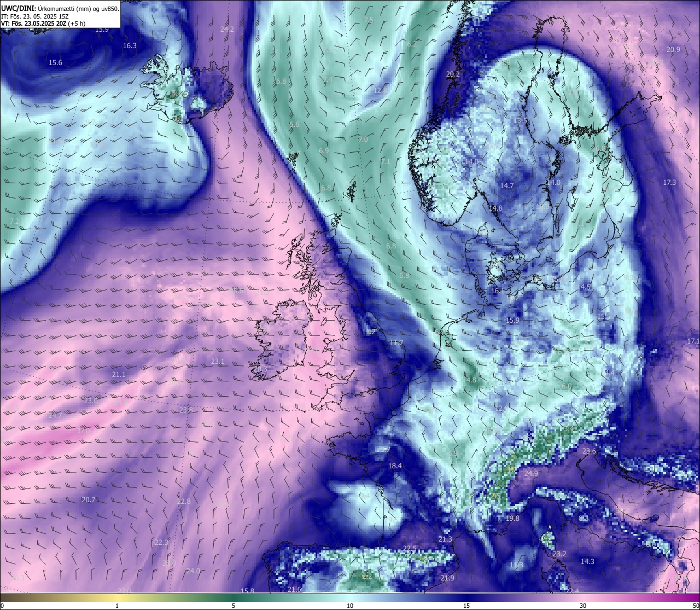
Task: Click the 23.0 value label
Action: pos(91,401)
